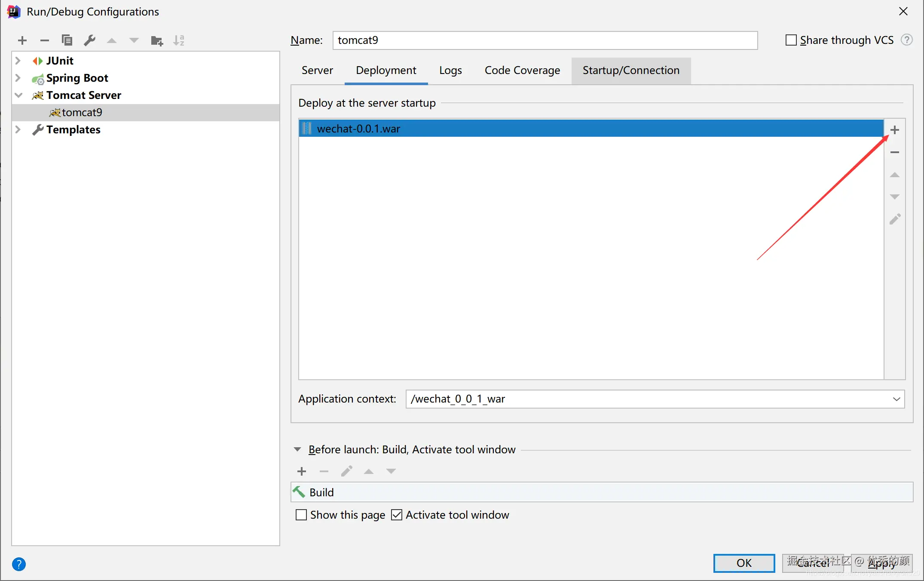Image resolution: width=924 pixels, height=581 pixels.
Task: Click the copy configuration icon
Action: (x=67, y=40)
